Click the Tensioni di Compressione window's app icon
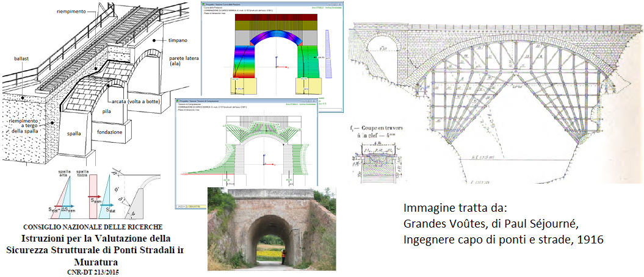The height and width of the screenshot is (277, 644). [x=178, y=101]
